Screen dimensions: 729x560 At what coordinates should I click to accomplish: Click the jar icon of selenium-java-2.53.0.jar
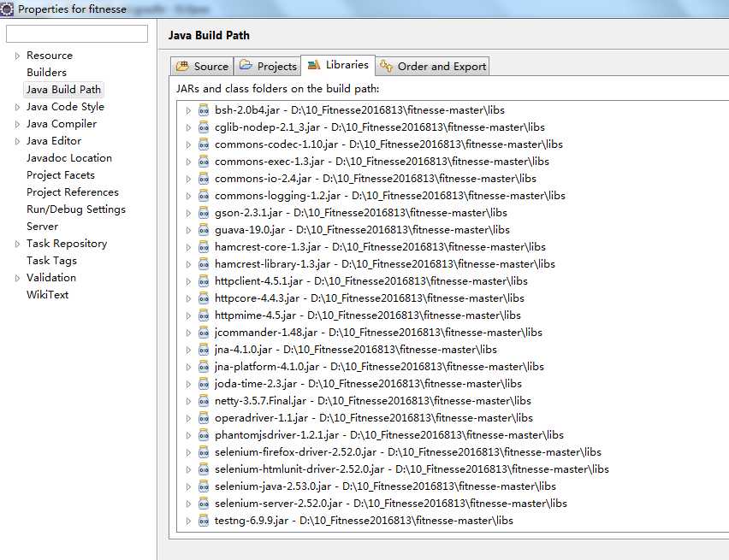pyautogui.click(x=204, y=486)
